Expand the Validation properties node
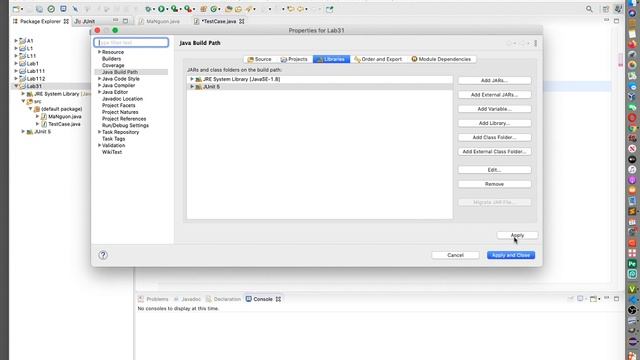The height and width of the screenshot is (360, 640). 99,145
